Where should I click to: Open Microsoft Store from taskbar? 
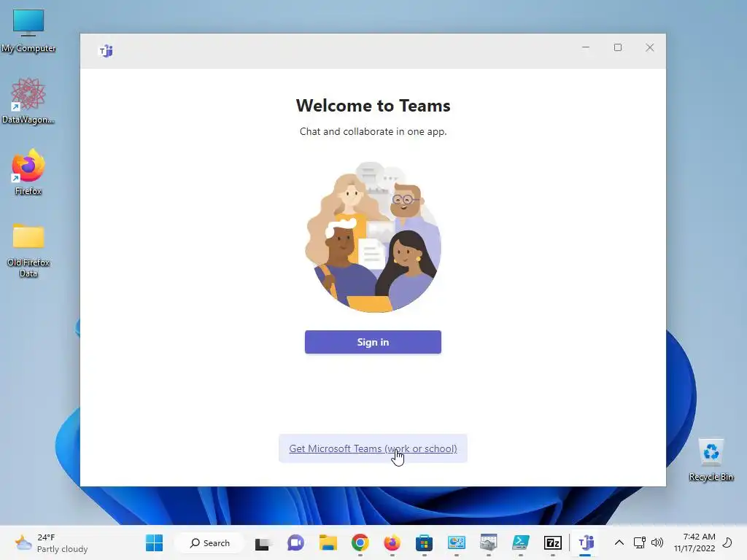pyautogui.click(x=424, y=542)
